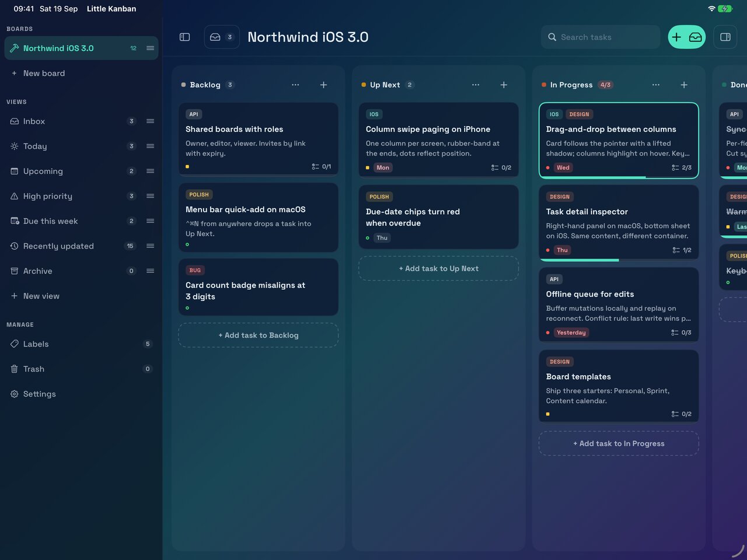Add a card using In Progress's plus icon

click(684, 85)
